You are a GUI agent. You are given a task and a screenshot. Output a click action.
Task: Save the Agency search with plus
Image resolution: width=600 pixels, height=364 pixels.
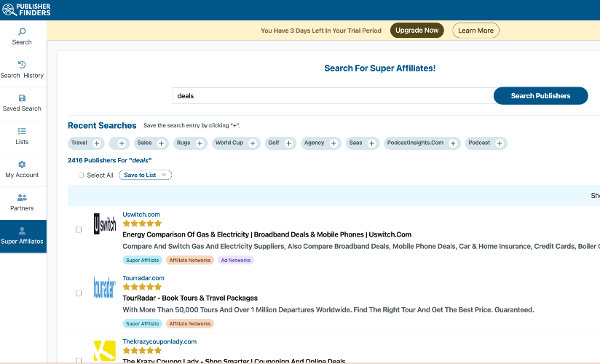coord(333,143)
